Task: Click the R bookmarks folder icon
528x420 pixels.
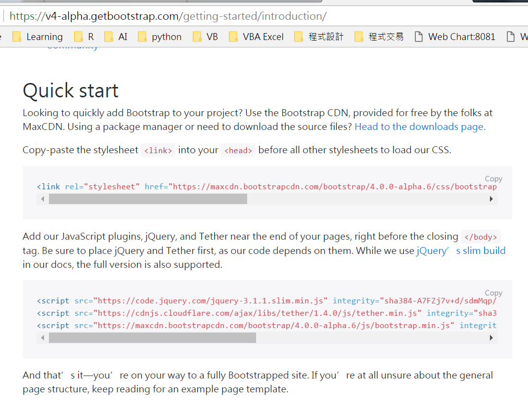Action: click(78, 36)
